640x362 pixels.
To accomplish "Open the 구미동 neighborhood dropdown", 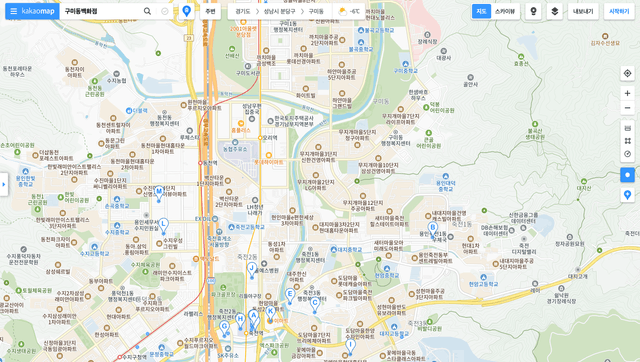I will pyautogui.click(x=316, y=11).
